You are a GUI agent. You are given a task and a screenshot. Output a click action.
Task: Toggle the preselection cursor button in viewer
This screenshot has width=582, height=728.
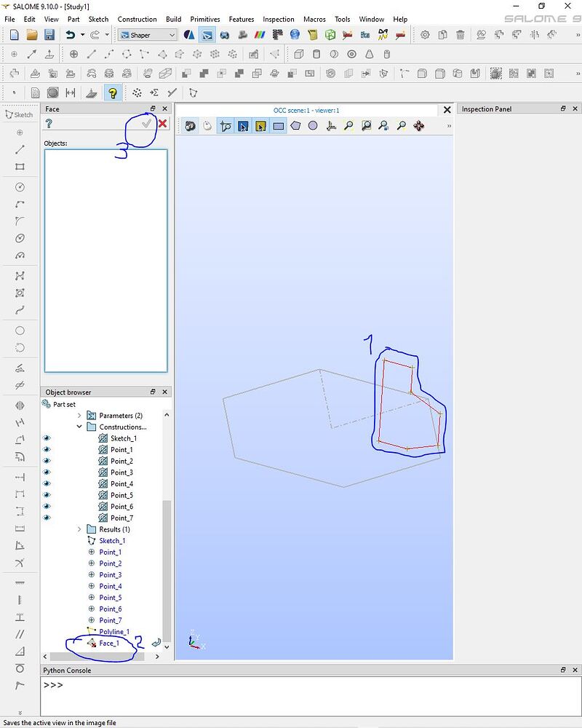point(243,126)
